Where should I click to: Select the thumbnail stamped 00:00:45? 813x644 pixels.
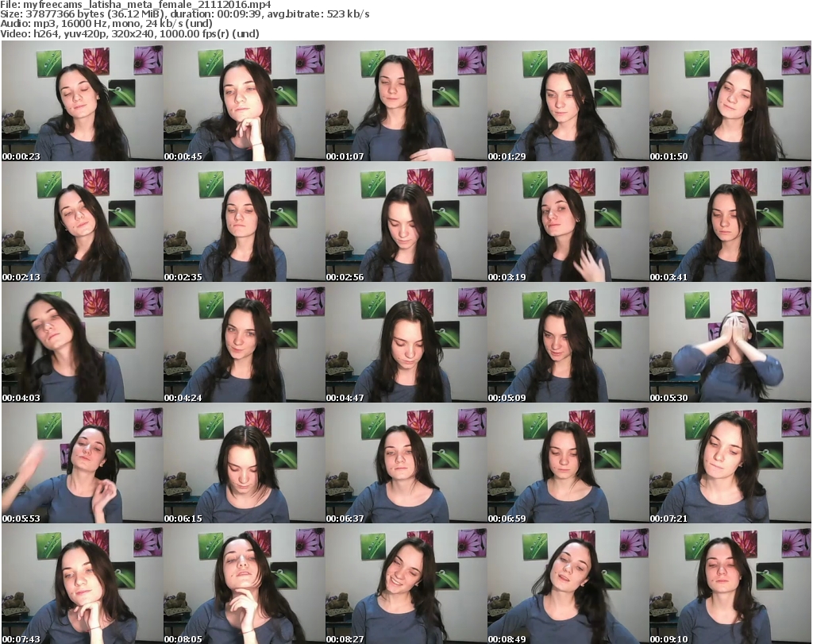245,101
